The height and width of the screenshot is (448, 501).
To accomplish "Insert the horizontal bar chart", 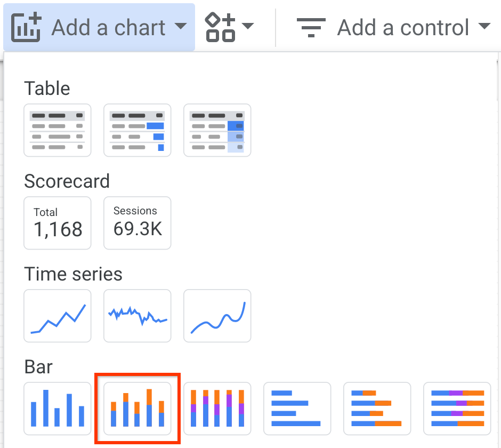I will click(x=297, y=409).
